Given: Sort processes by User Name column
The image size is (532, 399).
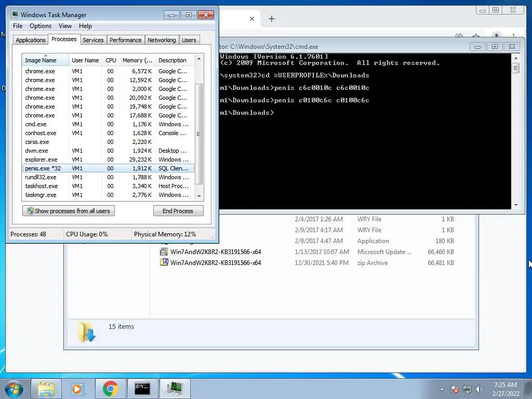Looking at the screenshot, I should pyautogui.click(x=85, y=60).
